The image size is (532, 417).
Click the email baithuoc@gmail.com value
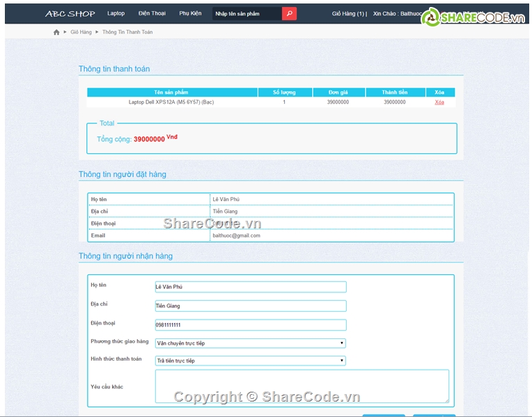(237, 235)
